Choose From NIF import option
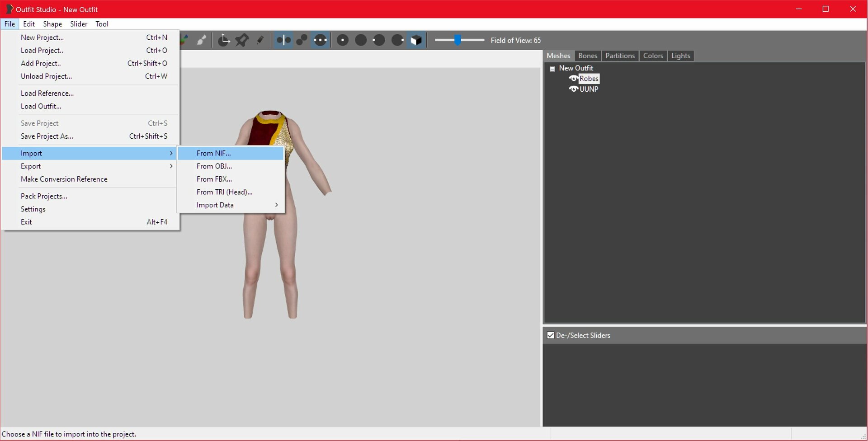The width and height of the screenshot is (868, 441). click(x=231, y=153)
